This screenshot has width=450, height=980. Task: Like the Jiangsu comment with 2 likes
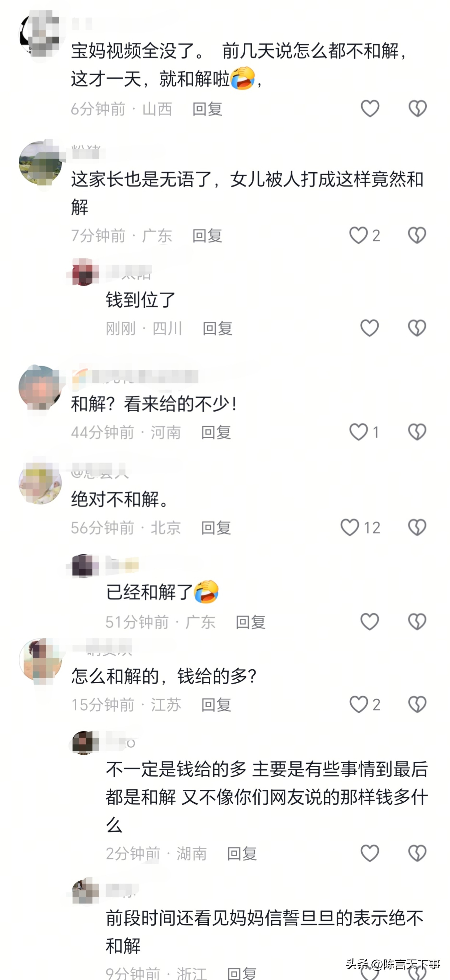358,704
